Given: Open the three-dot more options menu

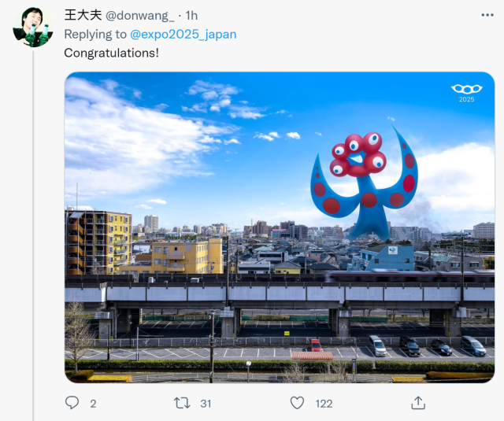Looking at the screenshot, I should pos(487,15).
